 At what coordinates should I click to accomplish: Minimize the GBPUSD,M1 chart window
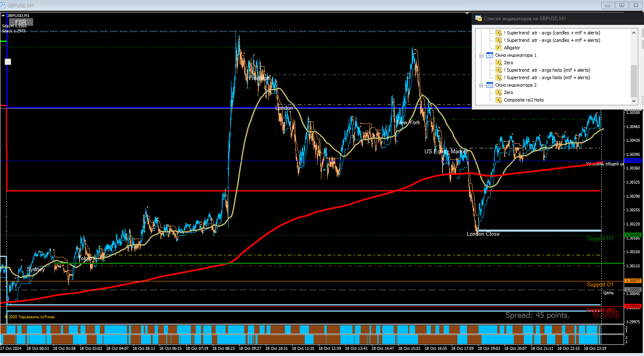pos(608,5)
